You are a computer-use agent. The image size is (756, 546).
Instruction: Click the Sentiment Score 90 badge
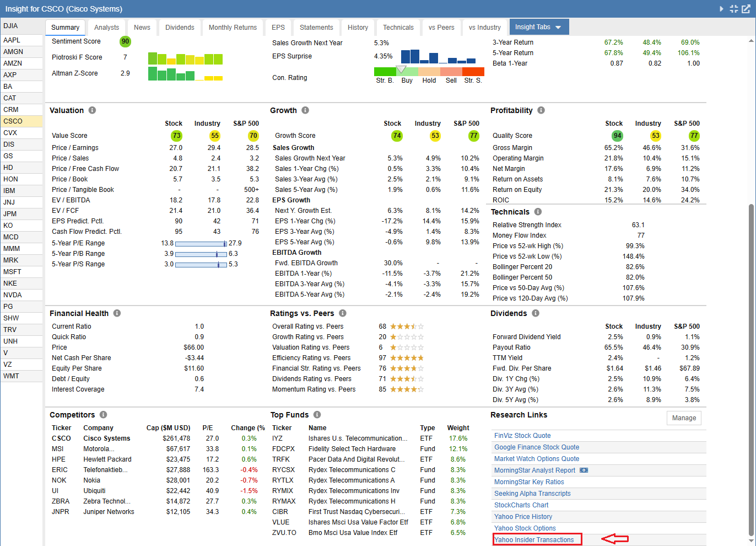coord(125,41)
